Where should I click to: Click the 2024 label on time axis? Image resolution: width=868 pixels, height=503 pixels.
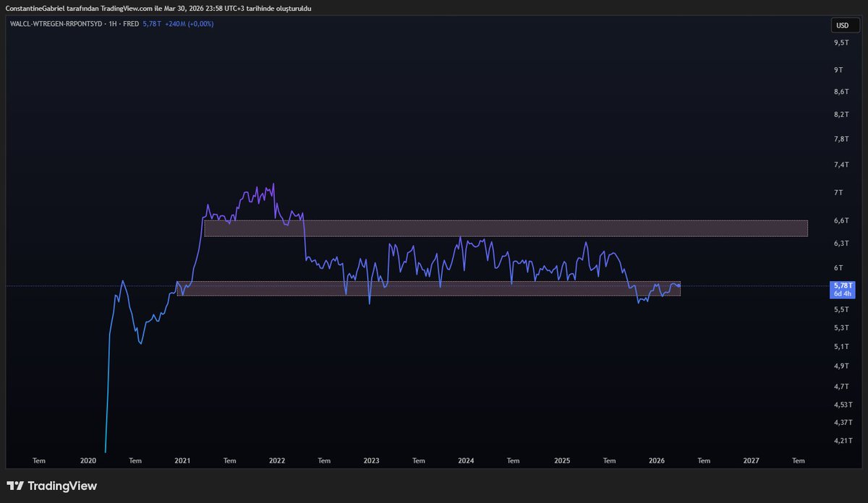(466, 460)
